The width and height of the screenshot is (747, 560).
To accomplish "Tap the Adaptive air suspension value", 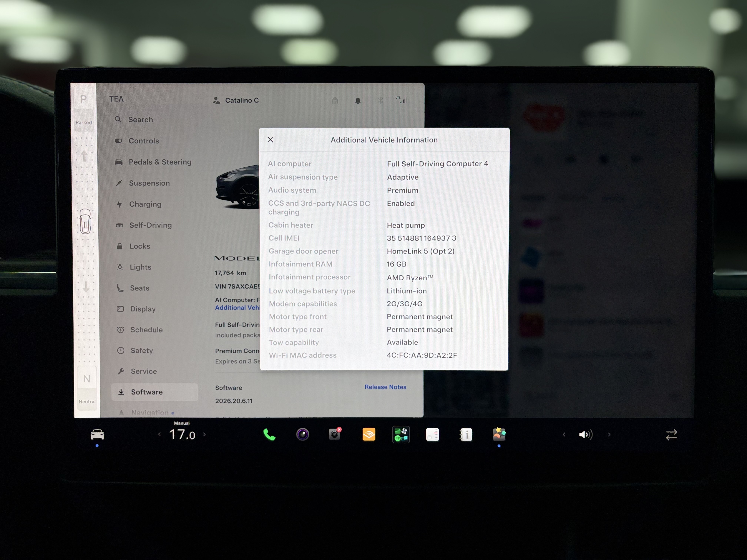I will [403, 177].
